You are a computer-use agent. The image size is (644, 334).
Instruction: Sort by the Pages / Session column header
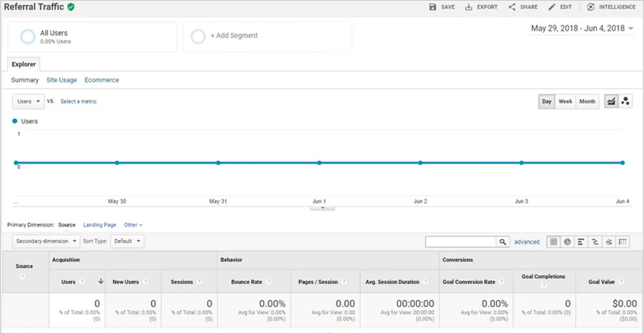tap(318, 281)
